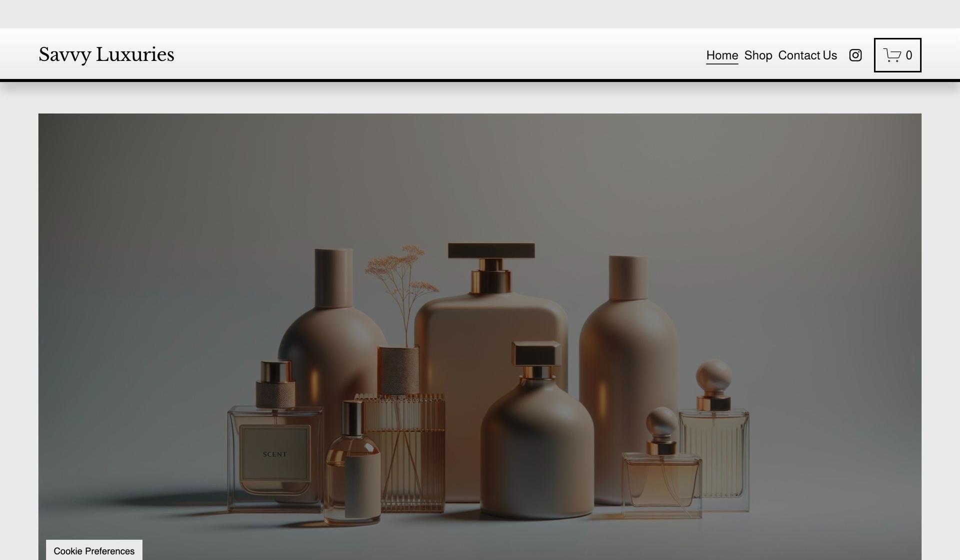Open the Shop navigation page
Image resolution: width=960 pixels, height=560 pixels.
(758, 55)
